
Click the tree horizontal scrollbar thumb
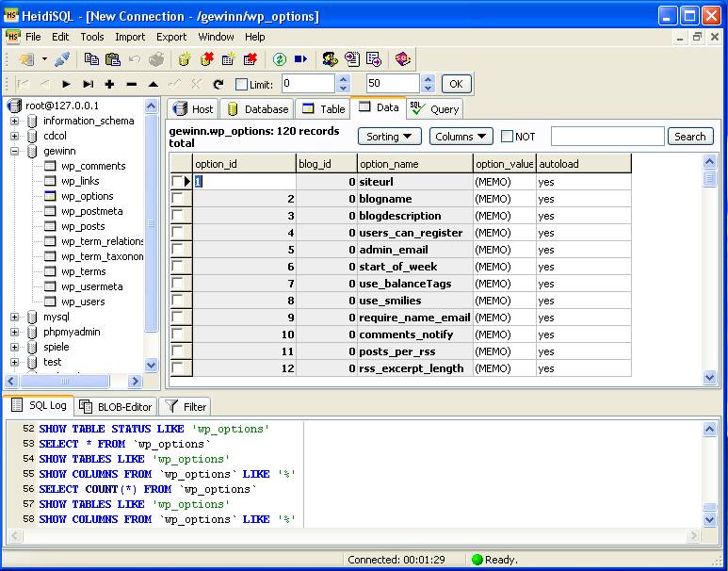65,382
